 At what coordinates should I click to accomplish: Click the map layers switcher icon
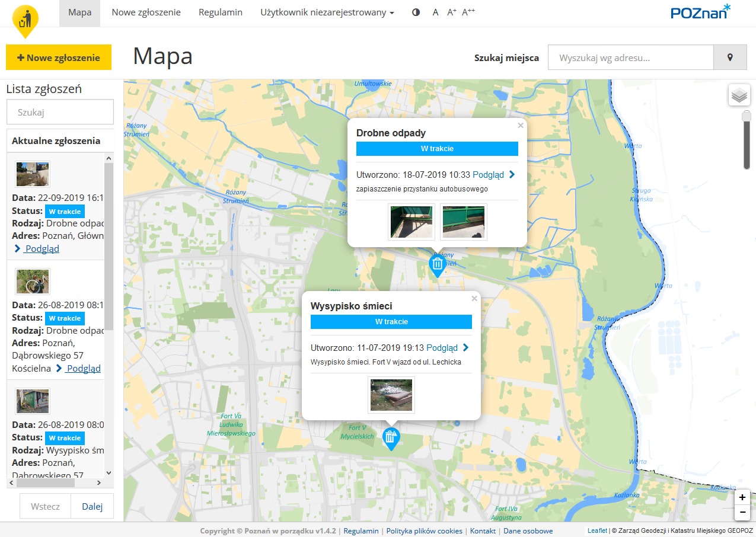click(x=739, y=95)
